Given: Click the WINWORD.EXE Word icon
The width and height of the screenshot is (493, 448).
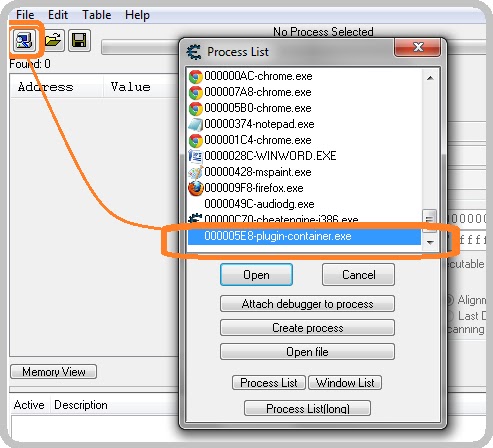Looking at the screenshot, I should point(196,156).
